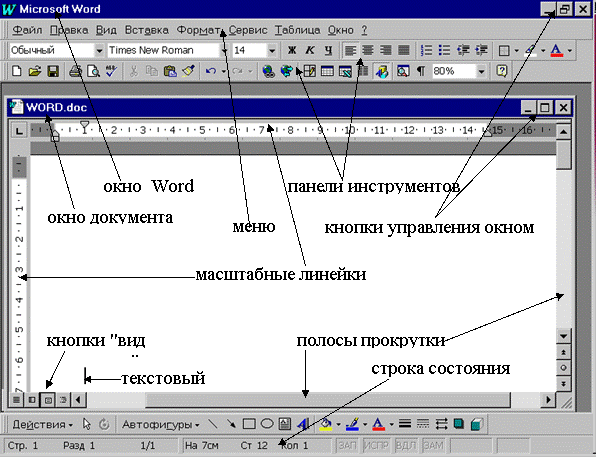The height and width of the screenshot is (457, 596).
Task: Cut the selection using scissors icon
Action: click(133, 71)
